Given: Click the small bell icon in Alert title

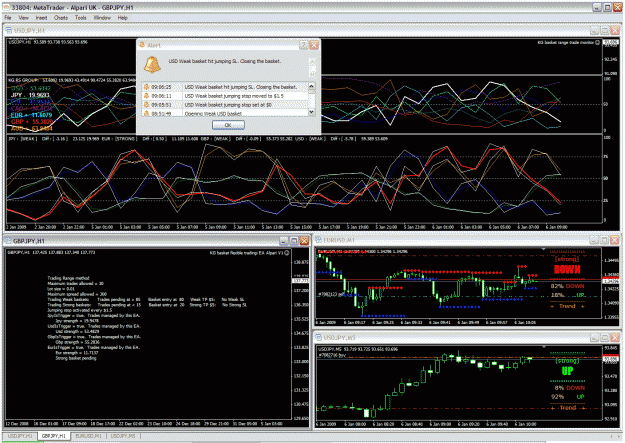Looking at the screenshot, I should (142, 45).
